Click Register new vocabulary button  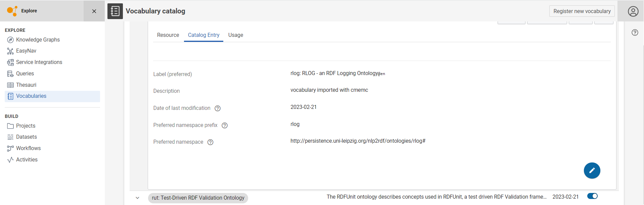pyautogui.click(x=582, y=11)
